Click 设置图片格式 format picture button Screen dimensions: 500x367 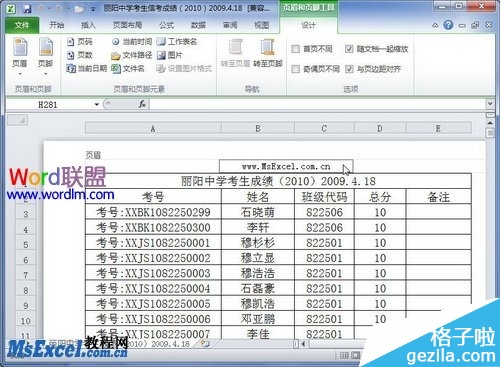coord(184,68)
